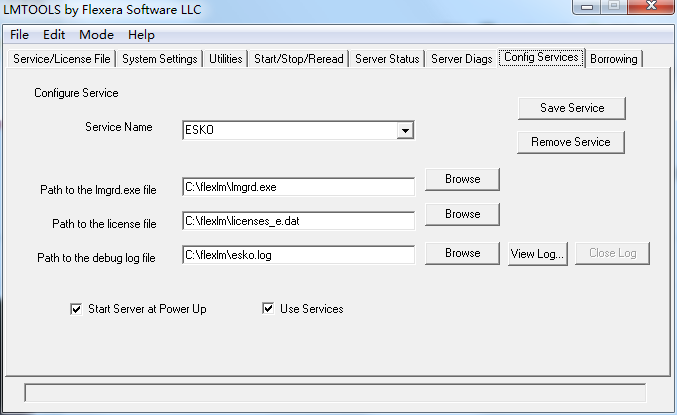677x415 pixels.
Task: Switch to Service/License File tab
Action: point(61,59)
